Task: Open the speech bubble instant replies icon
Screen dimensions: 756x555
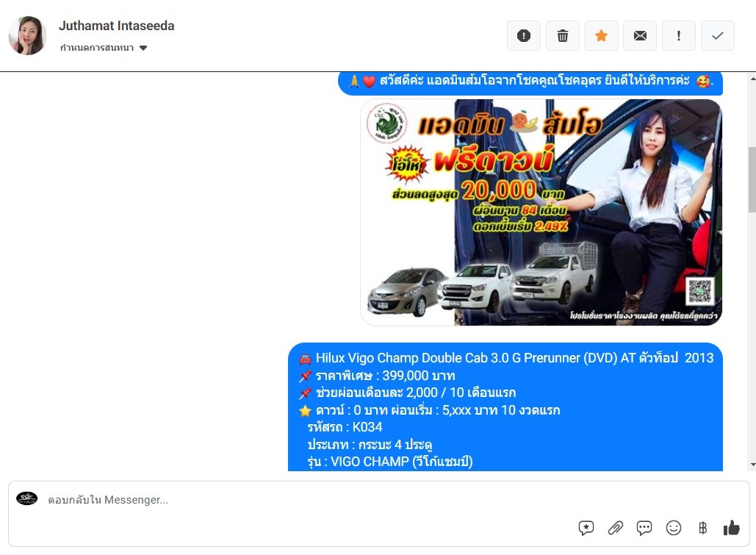Action: pos(644,528)
